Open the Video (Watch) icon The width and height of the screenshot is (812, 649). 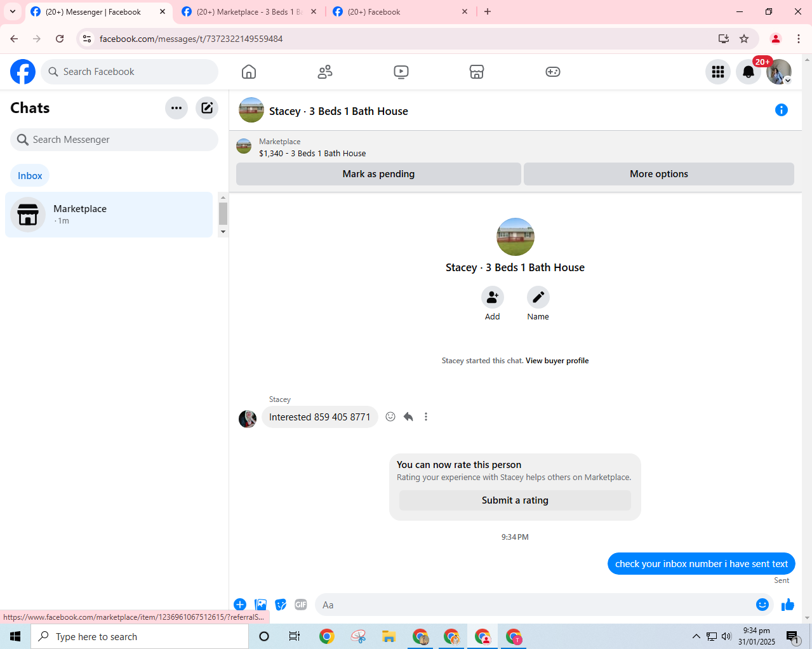401,72
